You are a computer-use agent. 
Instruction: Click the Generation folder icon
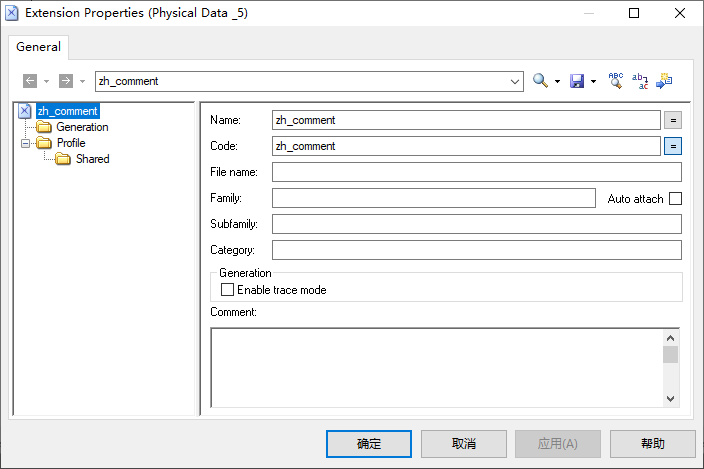(44, 127)
